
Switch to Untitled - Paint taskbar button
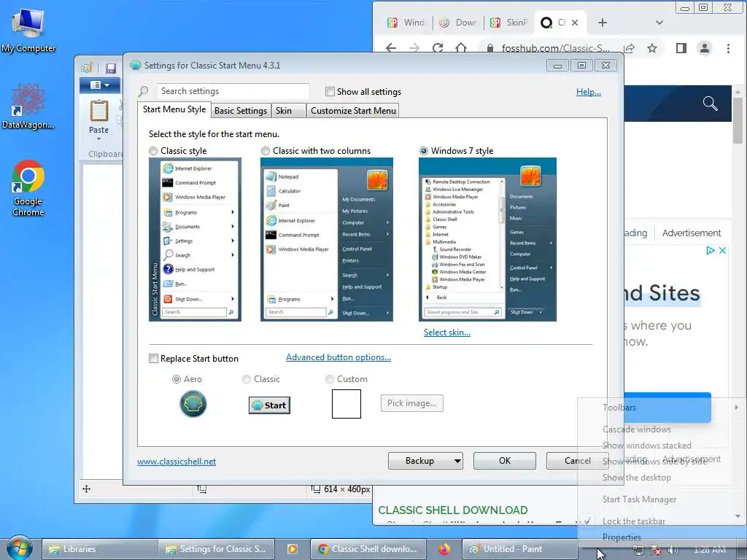tap(519, 549)
